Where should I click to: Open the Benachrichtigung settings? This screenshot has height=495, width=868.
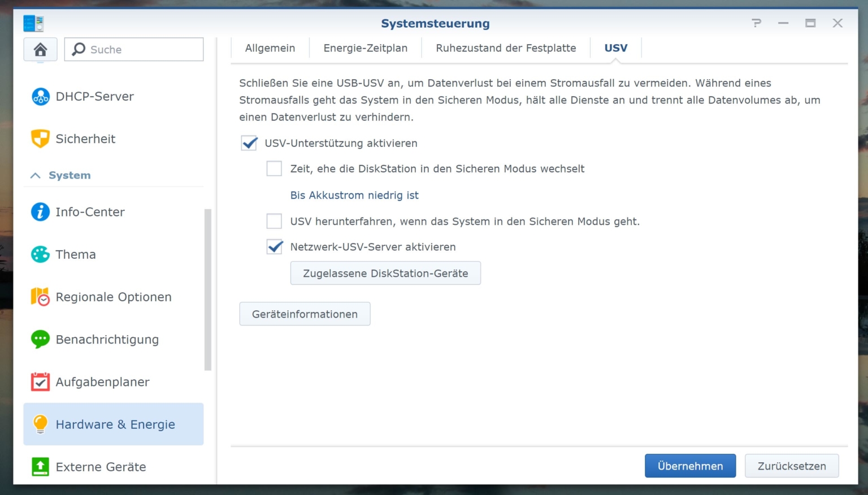106,339
